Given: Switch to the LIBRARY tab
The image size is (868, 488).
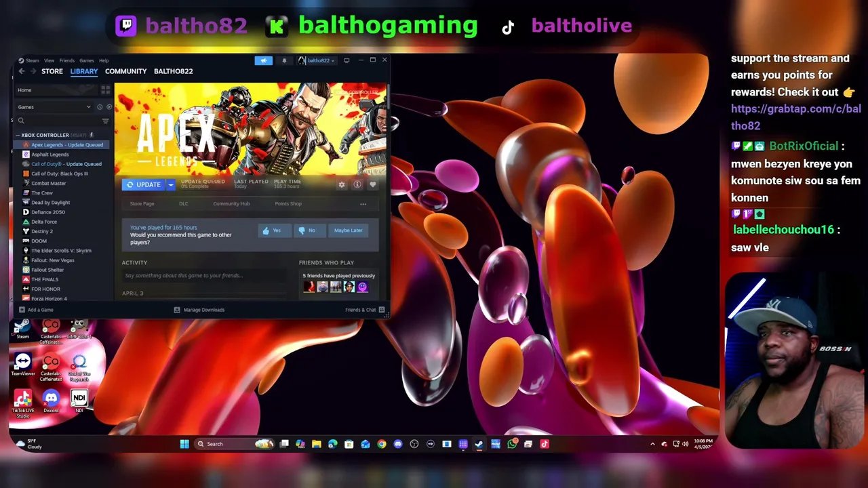Looking at the screenshot, I should (x=84, y=71).
